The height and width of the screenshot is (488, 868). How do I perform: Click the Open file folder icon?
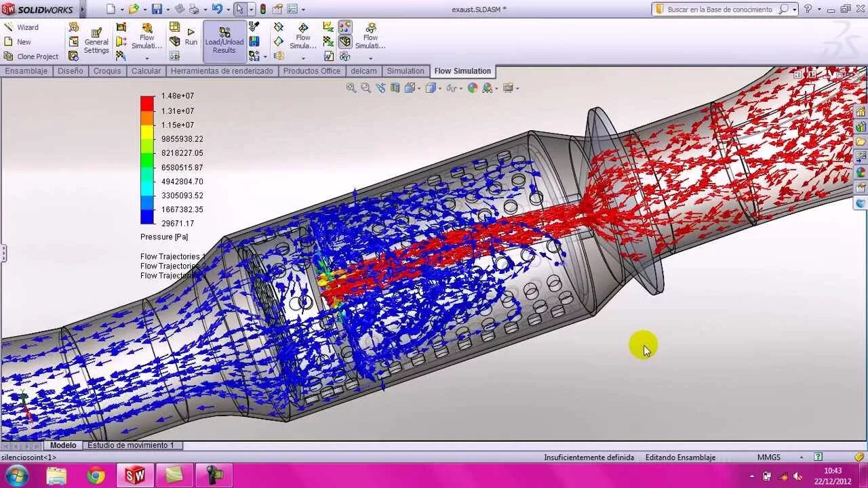click(134, 9)
